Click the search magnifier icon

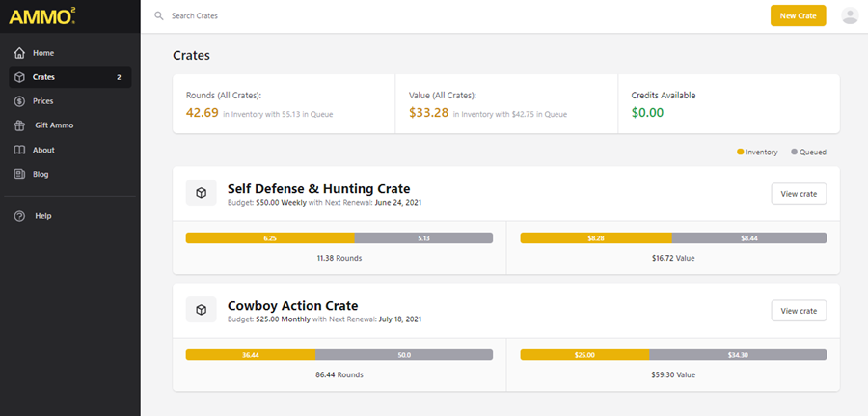[159, 16]
